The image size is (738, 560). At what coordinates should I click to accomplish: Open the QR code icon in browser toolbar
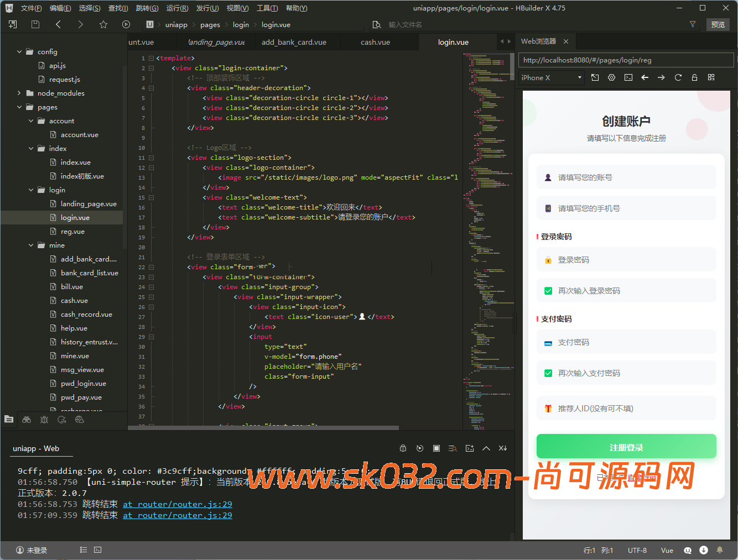[711, 77]
